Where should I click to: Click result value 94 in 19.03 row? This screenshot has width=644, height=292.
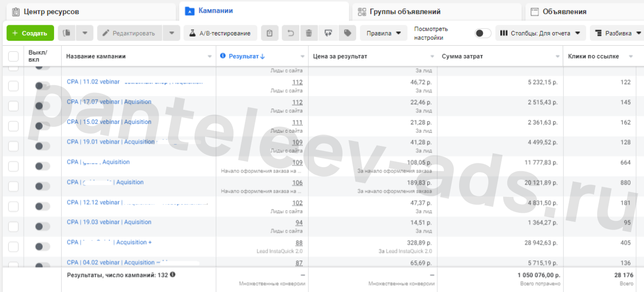299,223
